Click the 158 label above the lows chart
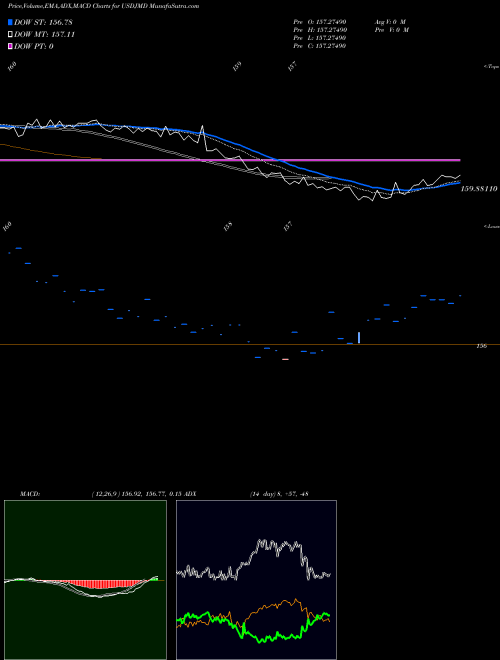Screen dimensions: 500x660 228,226
